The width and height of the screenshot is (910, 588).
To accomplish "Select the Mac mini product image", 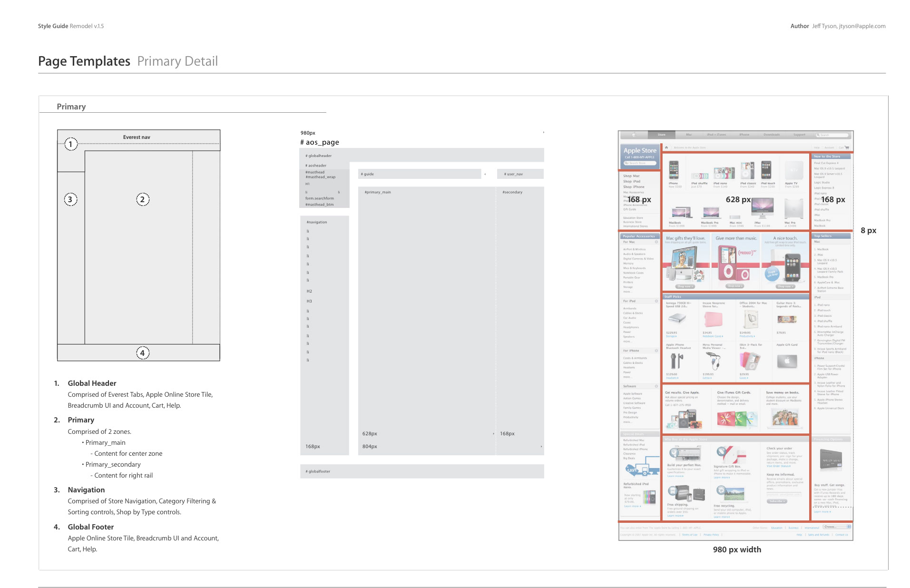I will click(x=735, y=217).
